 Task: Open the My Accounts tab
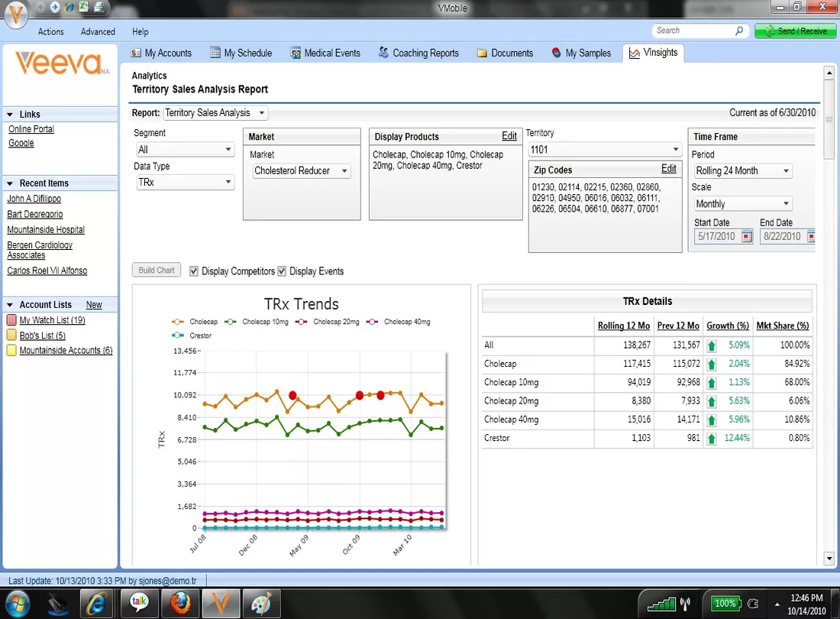pos(161,53)
